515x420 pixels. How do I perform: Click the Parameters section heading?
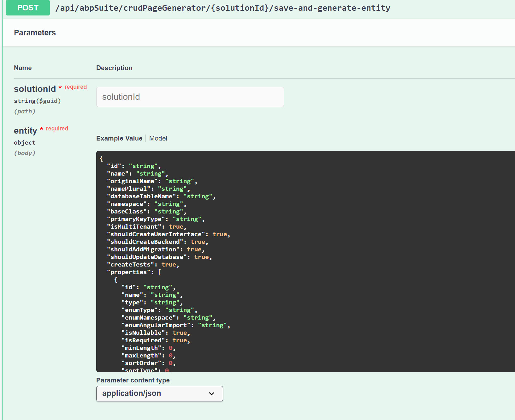coord(35,33)
